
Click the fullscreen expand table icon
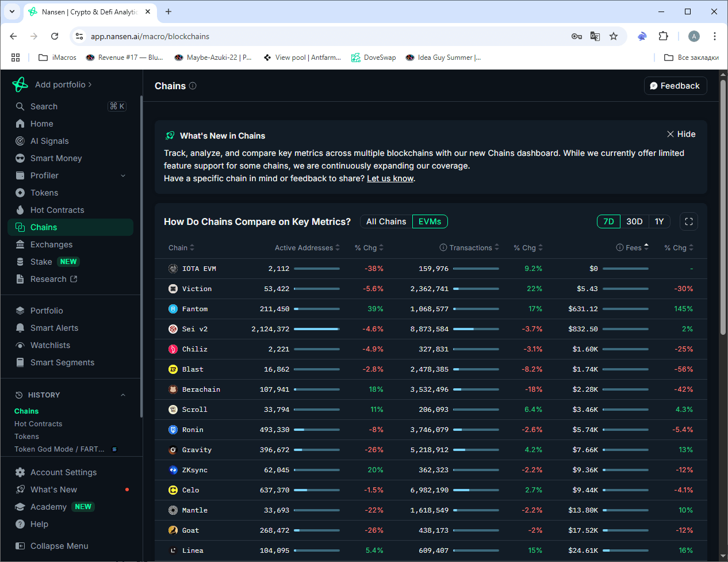pyautogui.click(x=689, y=221)
